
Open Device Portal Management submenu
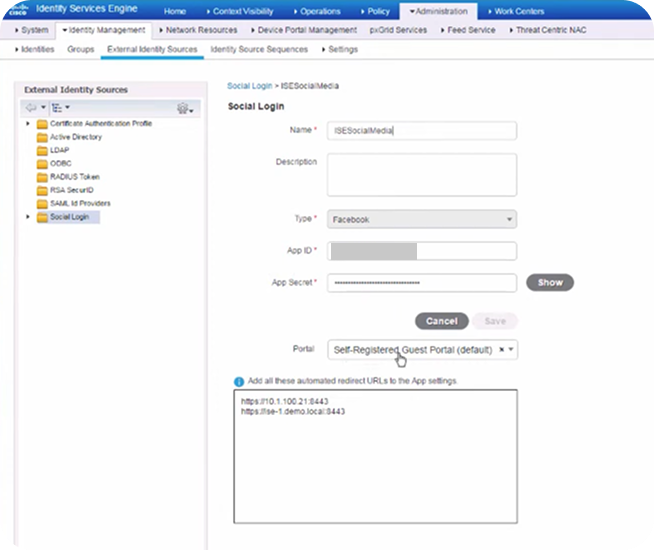point(304,30)
